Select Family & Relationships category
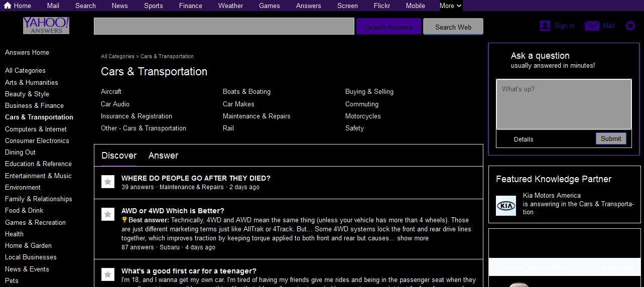 (x=39, y=199)
